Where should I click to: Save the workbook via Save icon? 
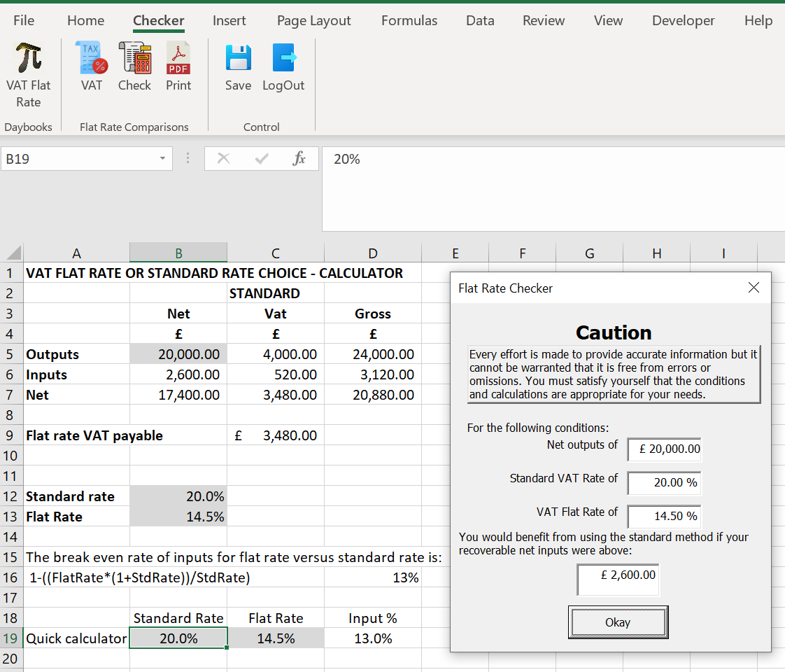tap(239, 66)
